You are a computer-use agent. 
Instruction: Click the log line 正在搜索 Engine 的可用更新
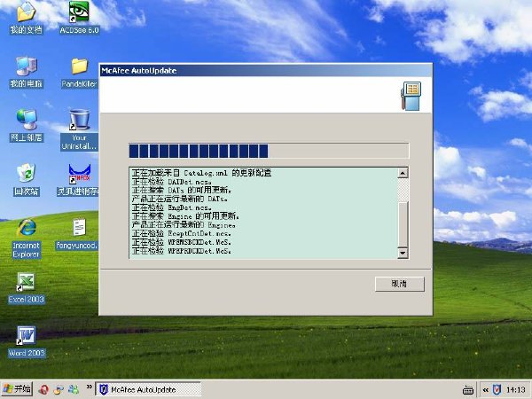click(185, 216)
